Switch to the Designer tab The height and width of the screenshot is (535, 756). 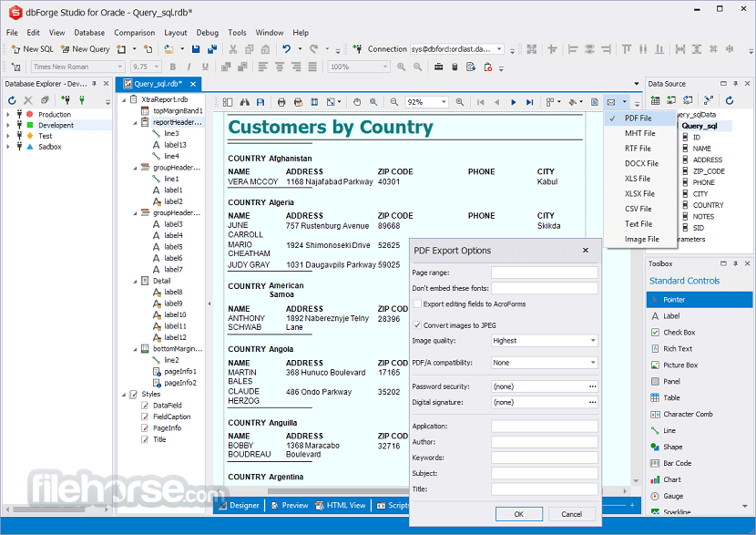pyautogui.click(x=240, y=505)
